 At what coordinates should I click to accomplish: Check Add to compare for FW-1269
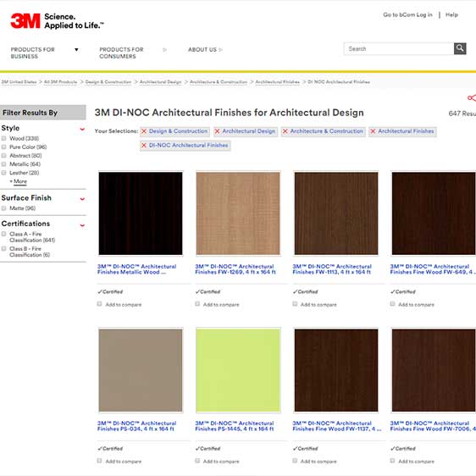(197, 304)
